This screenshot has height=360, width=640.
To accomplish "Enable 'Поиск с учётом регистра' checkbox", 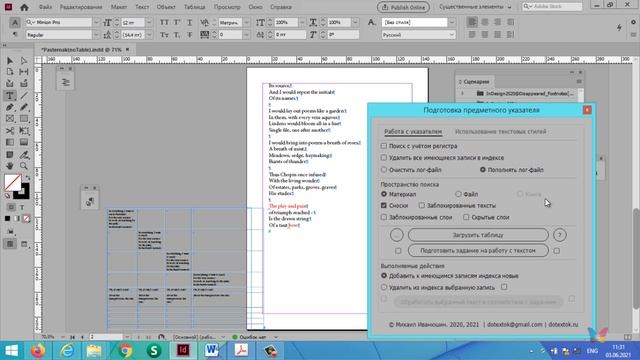I will point(384,146).
